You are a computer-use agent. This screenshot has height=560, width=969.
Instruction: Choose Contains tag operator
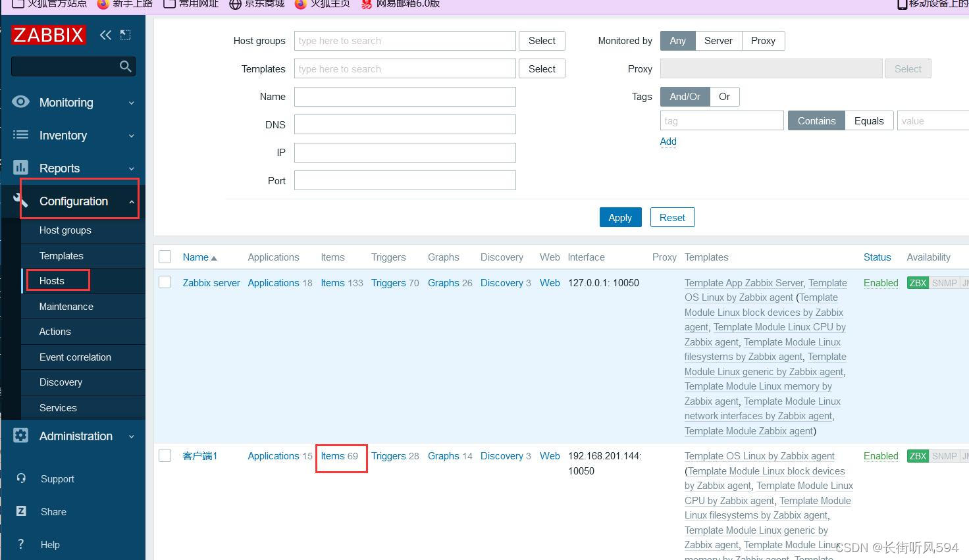(816, 121)
